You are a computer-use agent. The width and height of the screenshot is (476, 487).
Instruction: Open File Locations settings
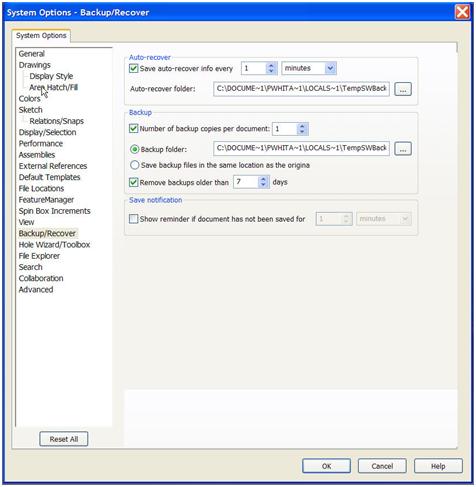pos(41,188)
